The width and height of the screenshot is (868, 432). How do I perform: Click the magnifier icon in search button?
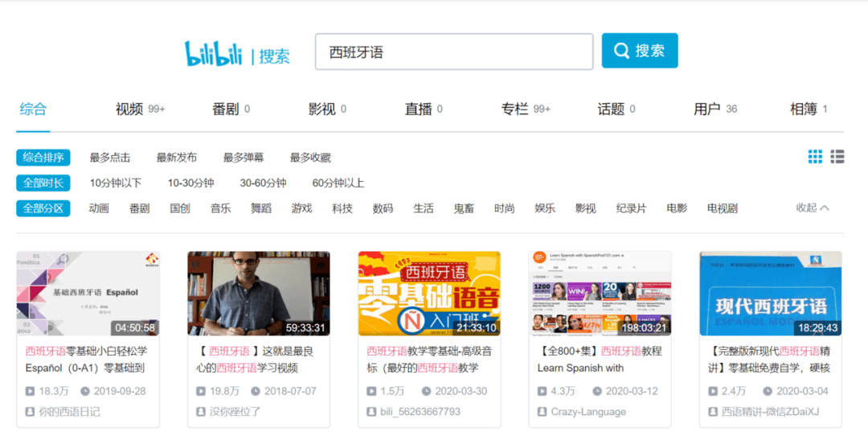click(x=621, y=51)
